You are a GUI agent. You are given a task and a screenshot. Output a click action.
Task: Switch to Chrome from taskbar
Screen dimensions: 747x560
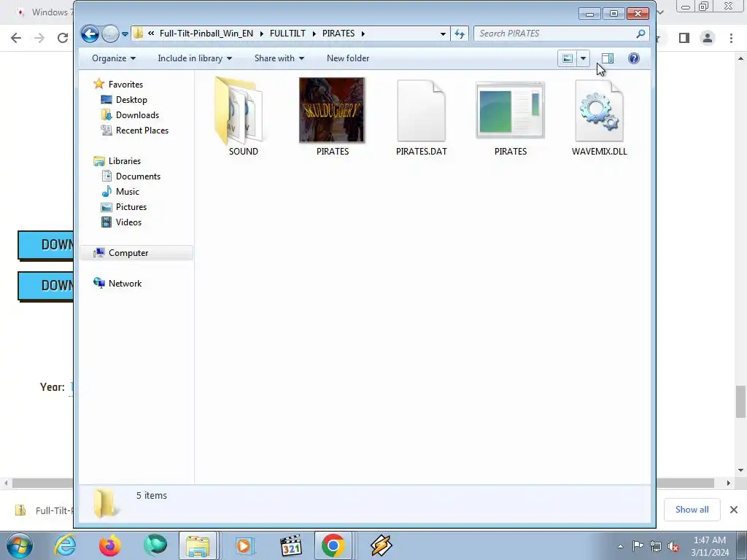(x=333, y=545)
